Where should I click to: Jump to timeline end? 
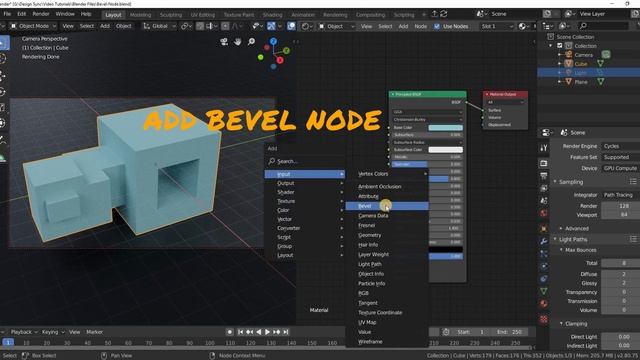[x=286, y=332]
